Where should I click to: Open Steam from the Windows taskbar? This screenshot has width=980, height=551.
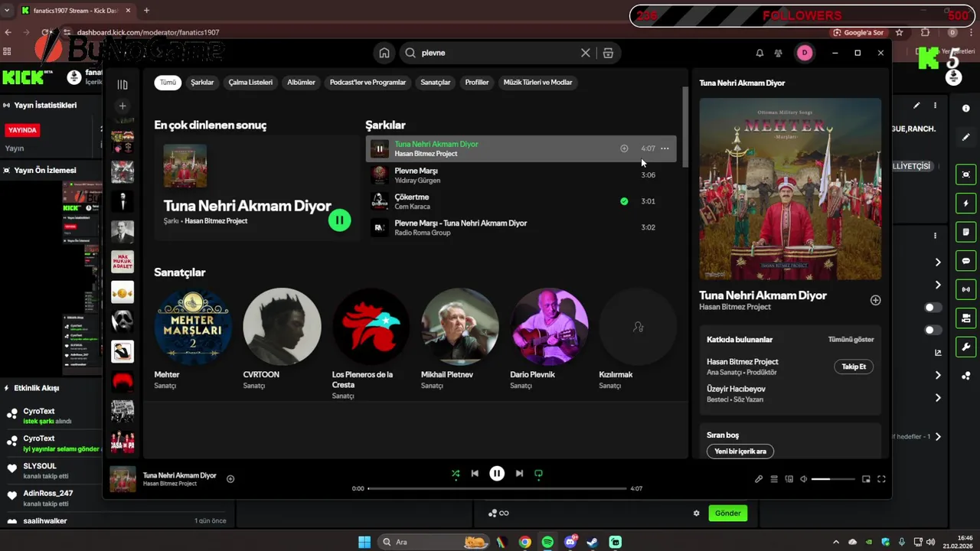tap(593, 542)
